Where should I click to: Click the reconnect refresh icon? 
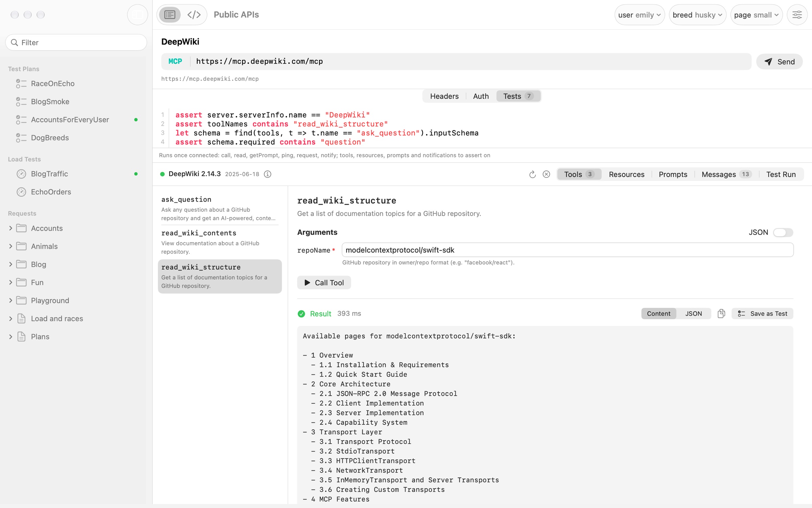[533, 174]
